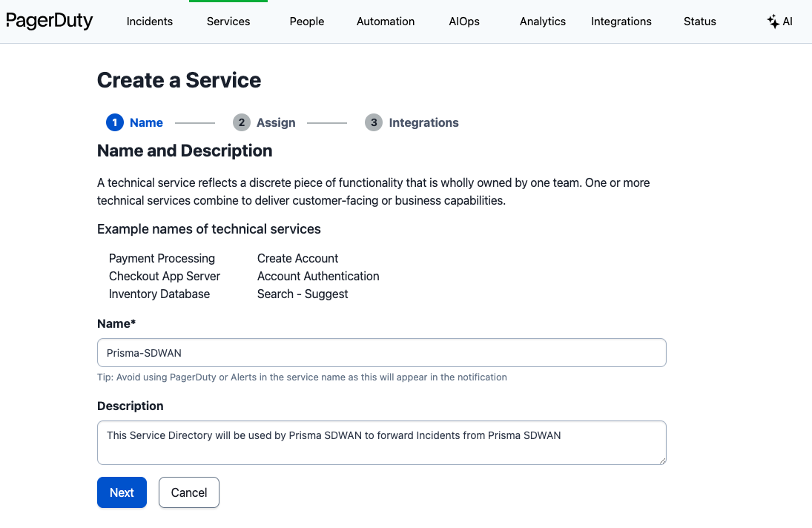Open the Status page link
The width and height of the screenshot is (812, 528).
click(700, 22)
